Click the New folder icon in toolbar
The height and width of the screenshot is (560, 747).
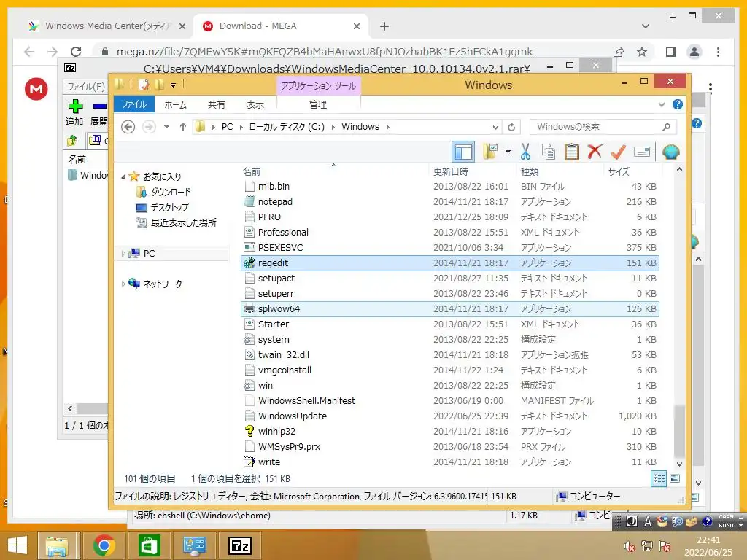[489, 152]
